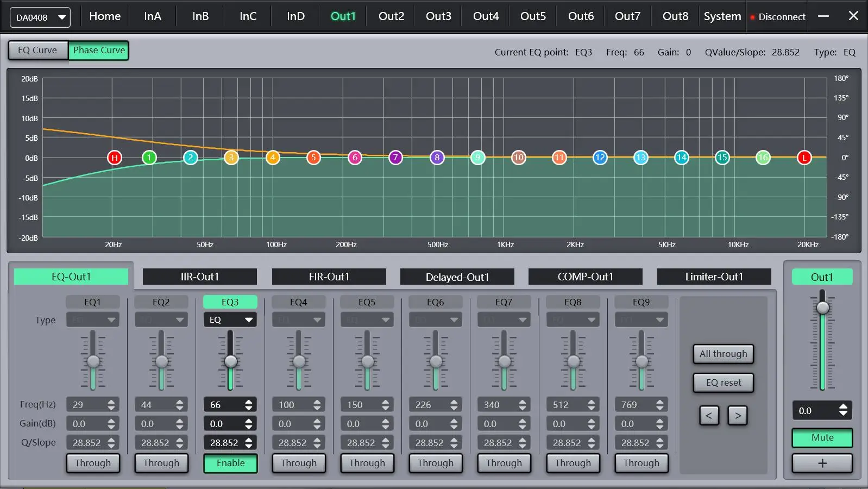Screen dimensions: 868x489
Task: Select EQ point 5 orange node
Action: [313, 158]
